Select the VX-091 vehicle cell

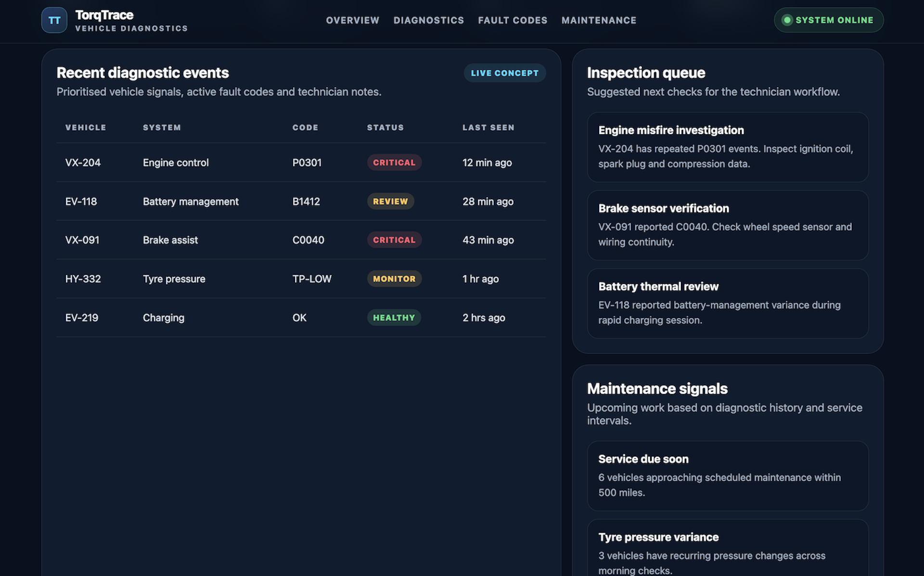click(82, 240)
